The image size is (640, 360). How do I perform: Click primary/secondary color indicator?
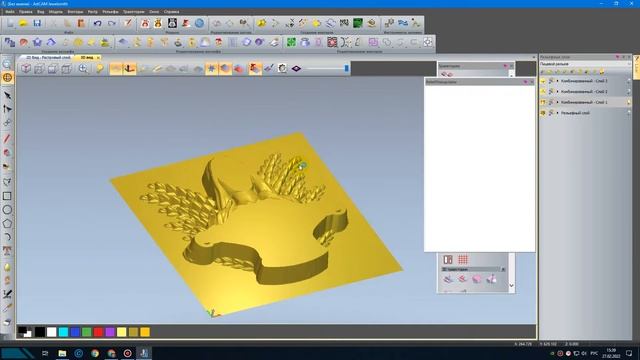25,332
